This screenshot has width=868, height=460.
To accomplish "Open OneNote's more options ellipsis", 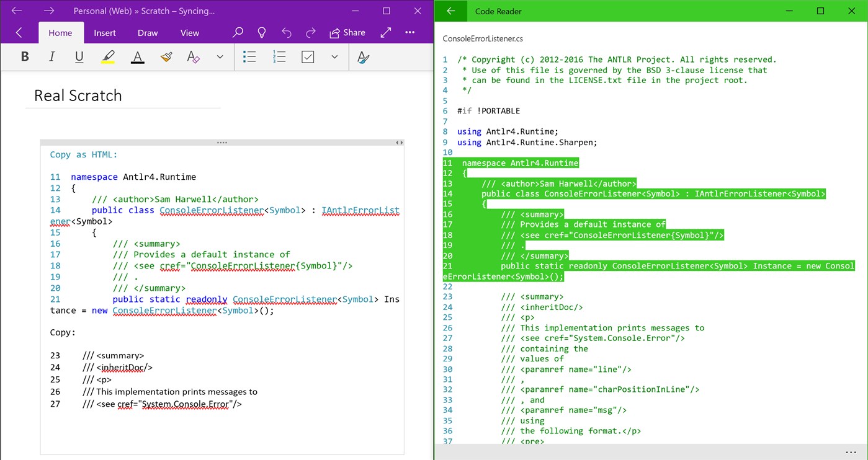I will pos(410,32).
